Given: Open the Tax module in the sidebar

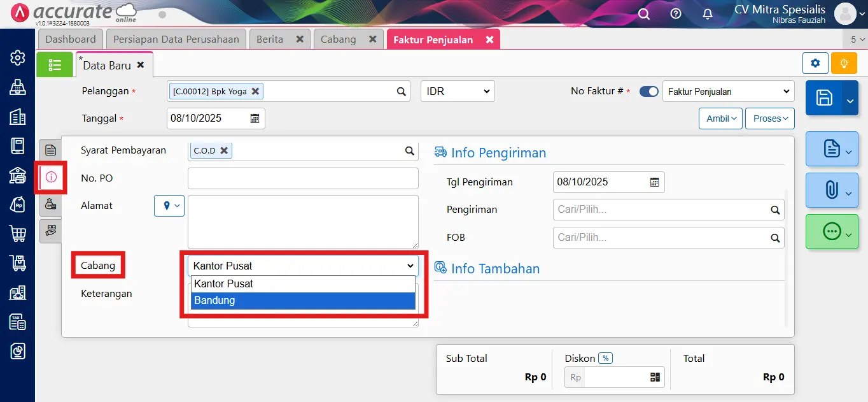Looking at the screenshot, I should click(x=17, y=322).
